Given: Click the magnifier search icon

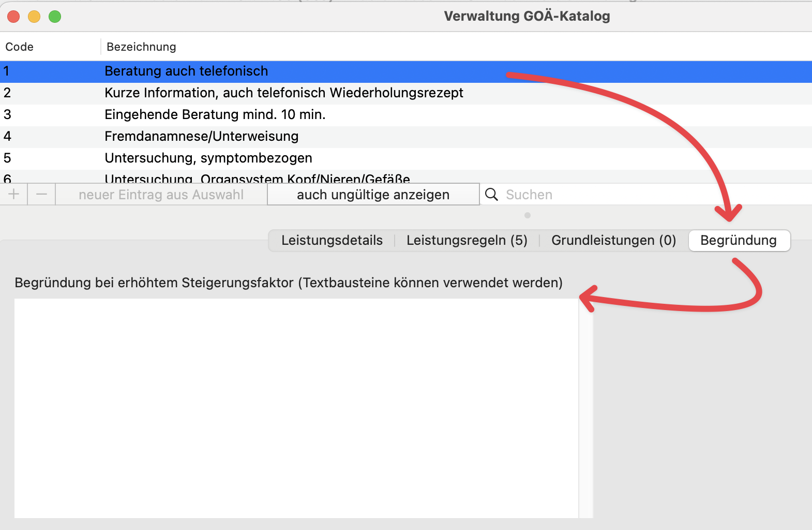Looking at the screenshot, I should (x=491, y=195).
